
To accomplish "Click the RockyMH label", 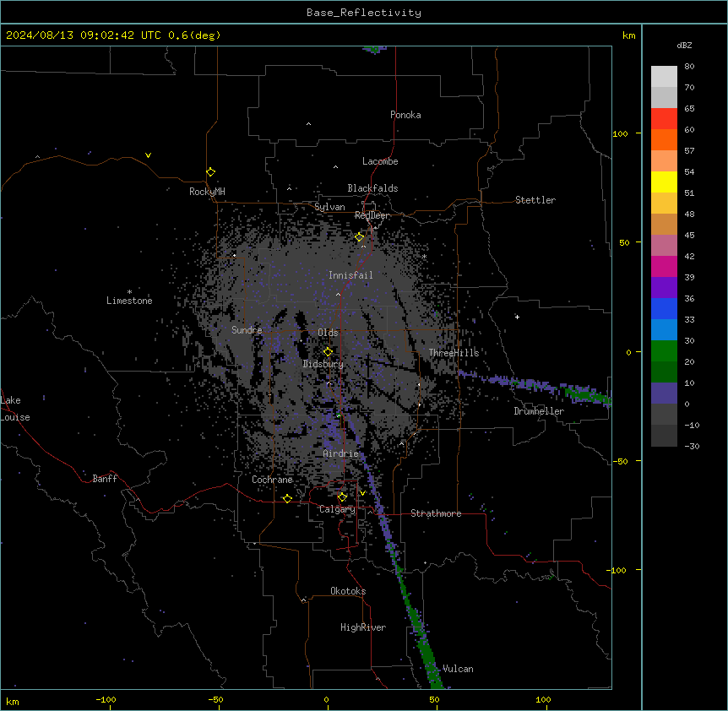I will click(x=207, y=192).
